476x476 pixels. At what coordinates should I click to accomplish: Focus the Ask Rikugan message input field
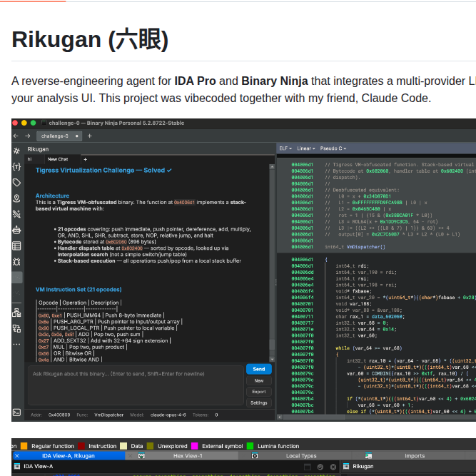[x=136, y=385]
